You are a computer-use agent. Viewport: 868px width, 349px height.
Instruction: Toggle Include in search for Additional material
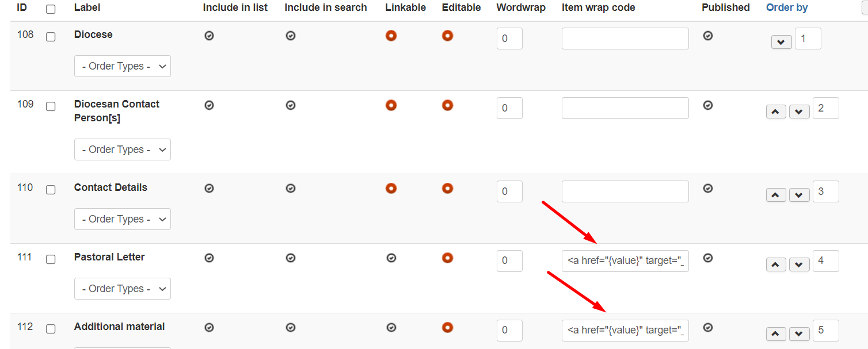[291, 327]
